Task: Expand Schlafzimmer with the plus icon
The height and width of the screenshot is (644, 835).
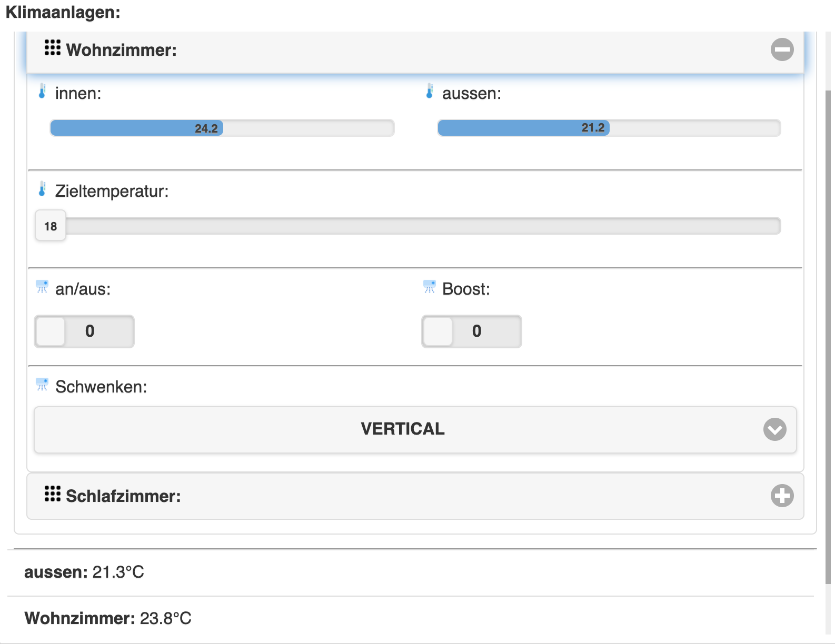Action: pyautogui.click(x=782, y=496)
